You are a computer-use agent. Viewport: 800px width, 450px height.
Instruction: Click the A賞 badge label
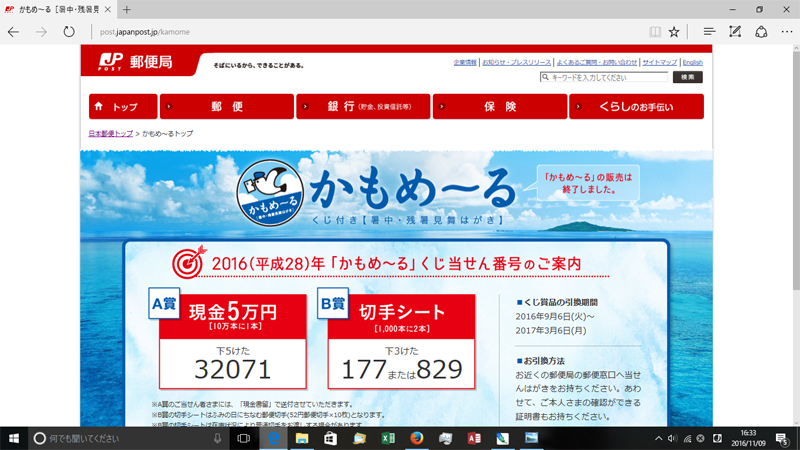point(164,304)
